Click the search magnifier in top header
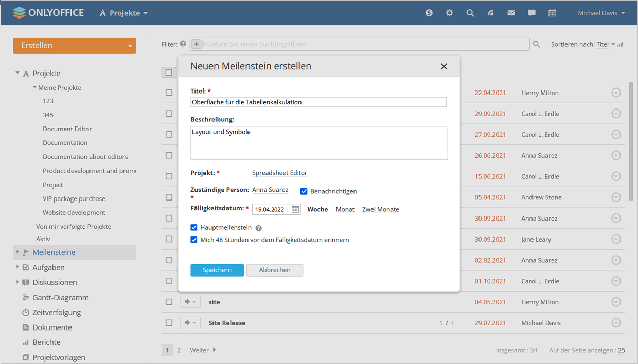 [470, 13]
